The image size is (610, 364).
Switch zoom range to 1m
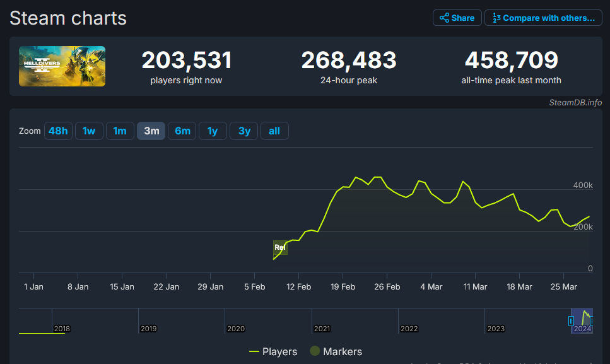pyautogui.click(x=120, y=131)
